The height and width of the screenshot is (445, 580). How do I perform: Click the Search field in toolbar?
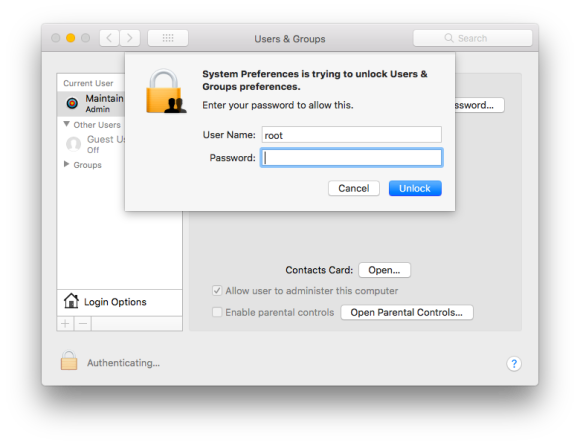click(473, 38)
